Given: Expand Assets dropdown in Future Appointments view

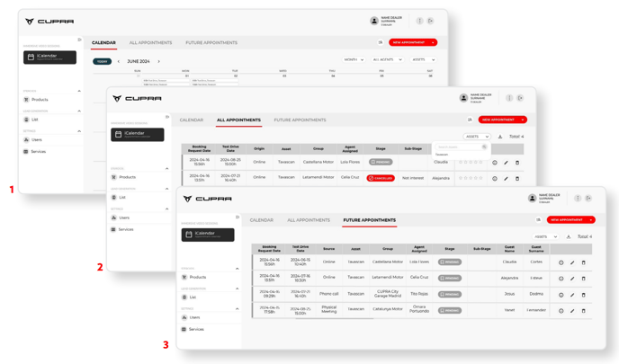Looking at the screenshot, I should (545, 237).
